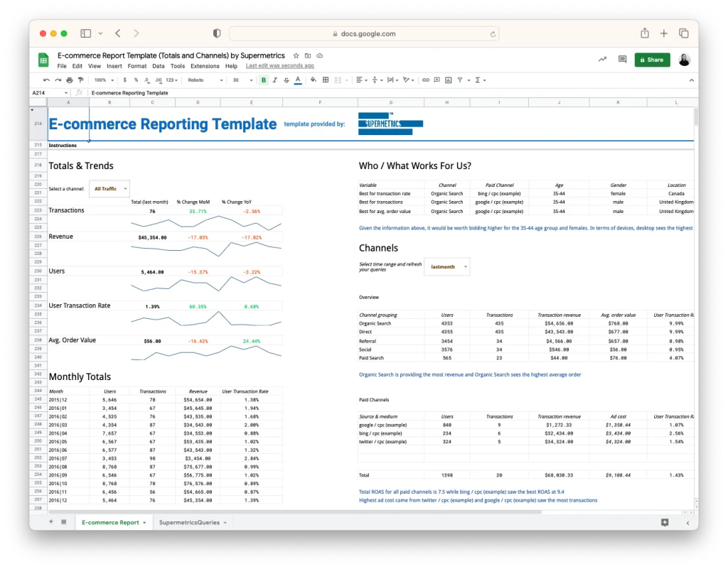728x569 pixels.
Task: Open comment history
Action: click(x=623, y=60)
